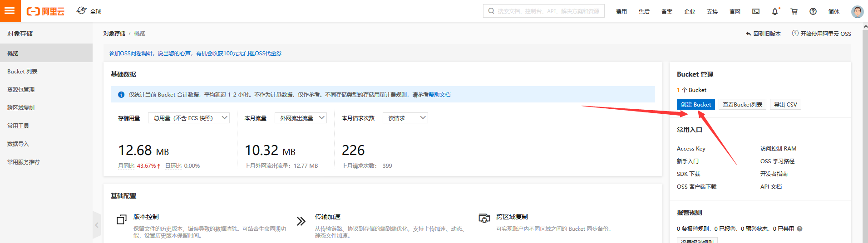Open the shopping cart icon

[794, 11]
